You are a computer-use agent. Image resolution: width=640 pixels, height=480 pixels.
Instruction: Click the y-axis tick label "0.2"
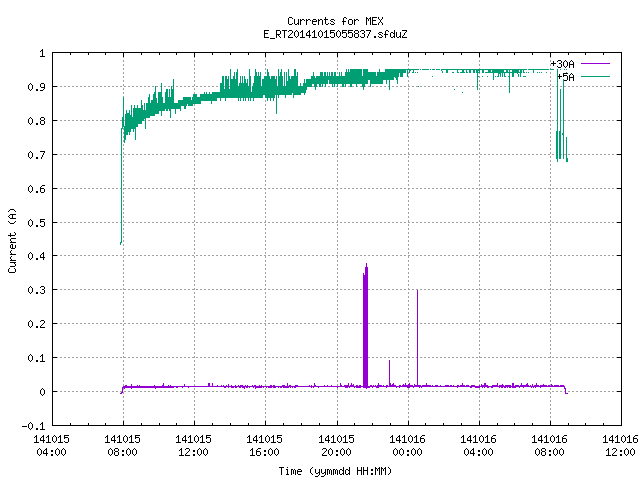point(36,324)
